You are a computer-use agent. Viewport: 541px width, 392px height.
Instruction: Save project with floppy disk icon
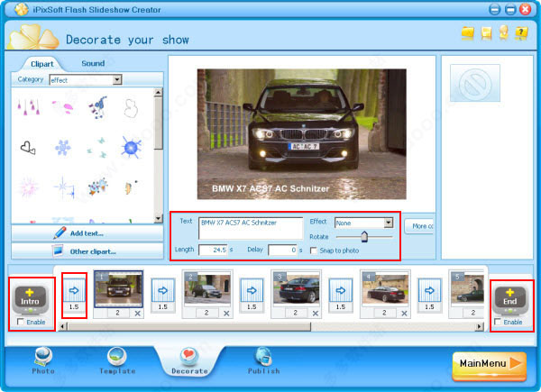pos(486,33)
